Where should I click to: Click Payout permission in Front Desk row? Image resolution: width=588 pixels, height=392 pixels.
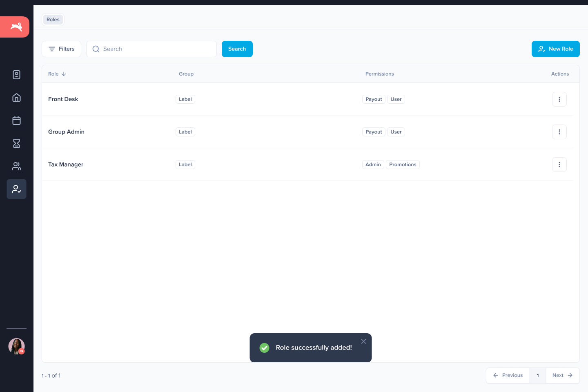click(374, 99)
